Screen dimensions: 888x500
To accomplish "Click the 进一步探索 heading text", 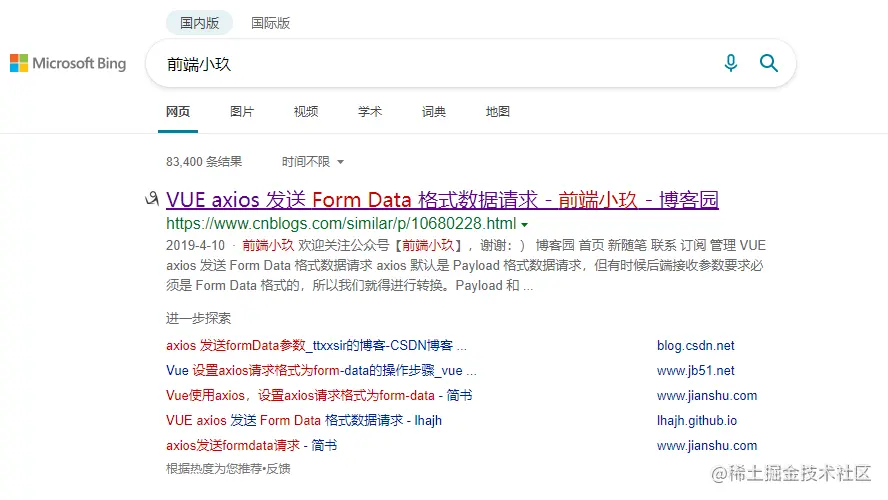I will [198, 318].
